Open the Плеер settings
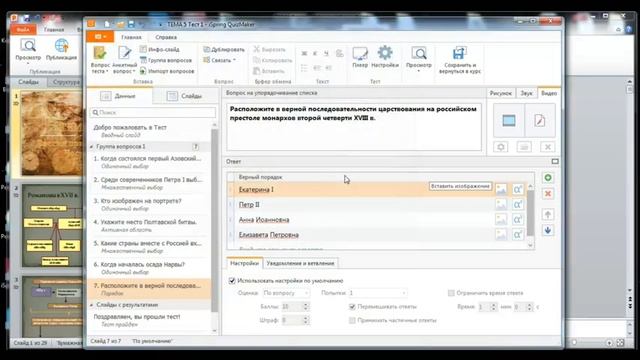640x360 pixels. point(360,57)
